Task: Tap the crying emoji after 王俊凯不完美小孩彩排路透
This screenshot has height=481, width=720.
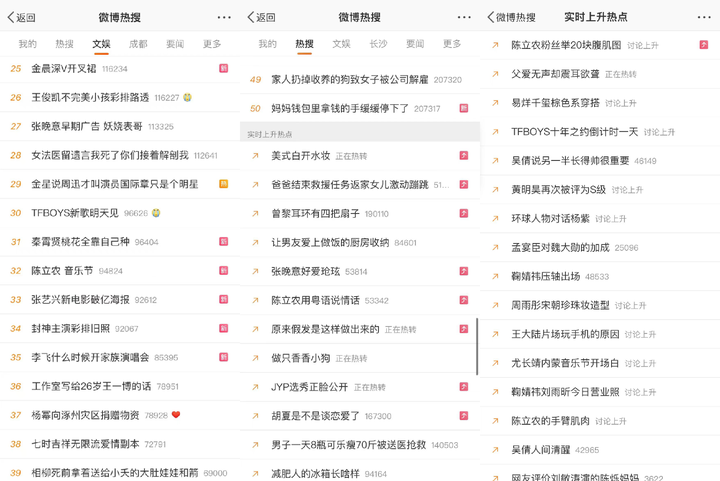Action: [187, 97]
